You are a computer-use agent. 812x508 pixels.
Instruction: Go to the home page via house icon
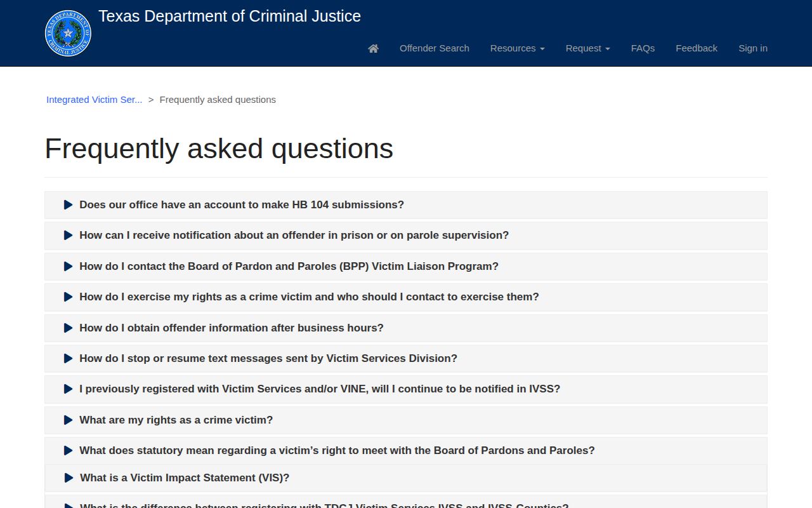coord(374,48)
